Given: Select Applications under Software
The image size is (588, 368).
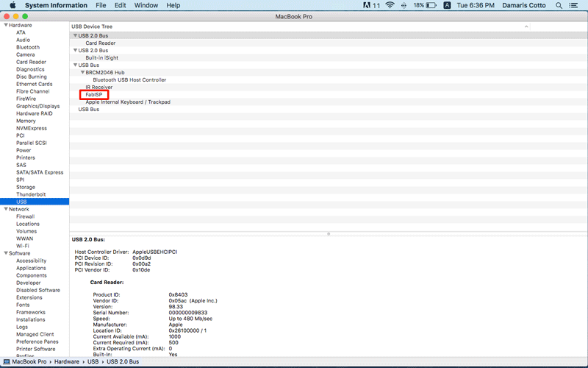Looking at the screenshot, I should click(31, 268).
